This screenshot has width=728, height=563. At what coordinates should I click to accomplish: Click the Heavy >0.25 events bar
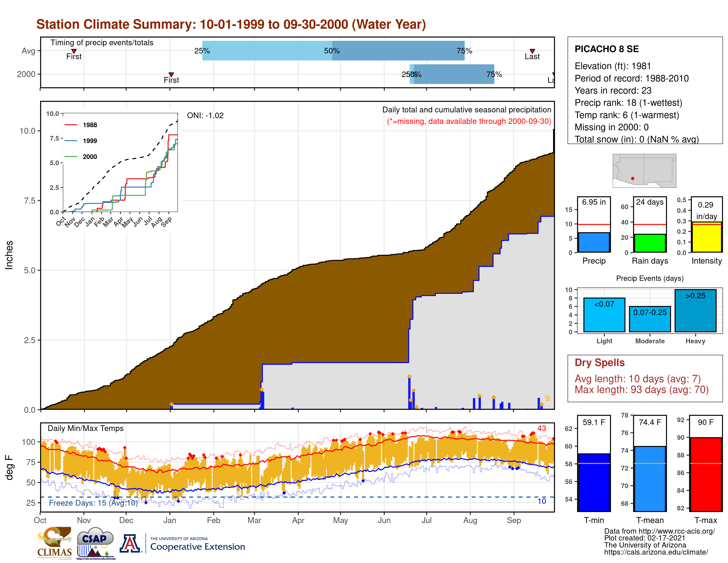click(x=695, y=310)
